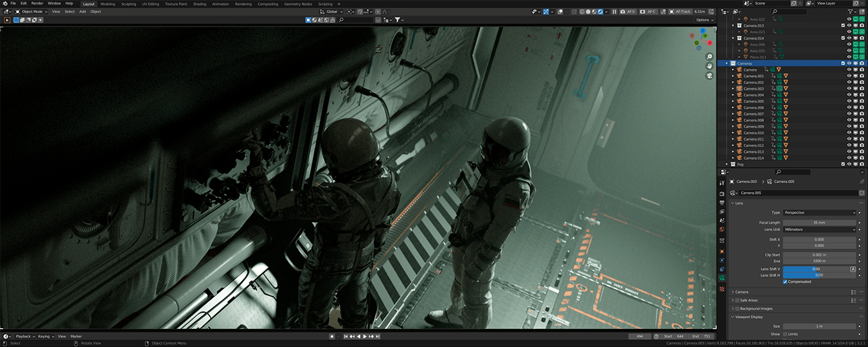This screenshot has height=347, width=868.
Task: Click the pan hand gizmo in viewport
Action: click(x=709, y=66)
